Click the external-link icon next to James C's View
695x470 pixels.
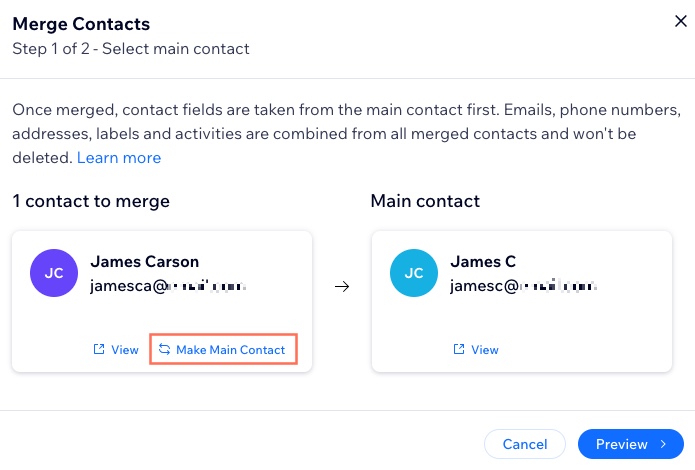click(x=459, y=349)
